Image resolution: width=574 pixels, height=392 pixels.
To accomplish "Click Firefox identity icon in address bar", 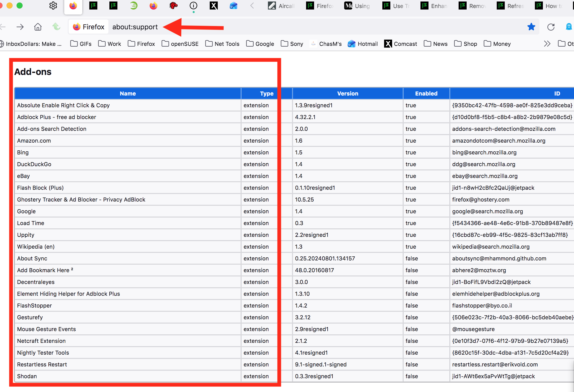I will click(89, 27).
